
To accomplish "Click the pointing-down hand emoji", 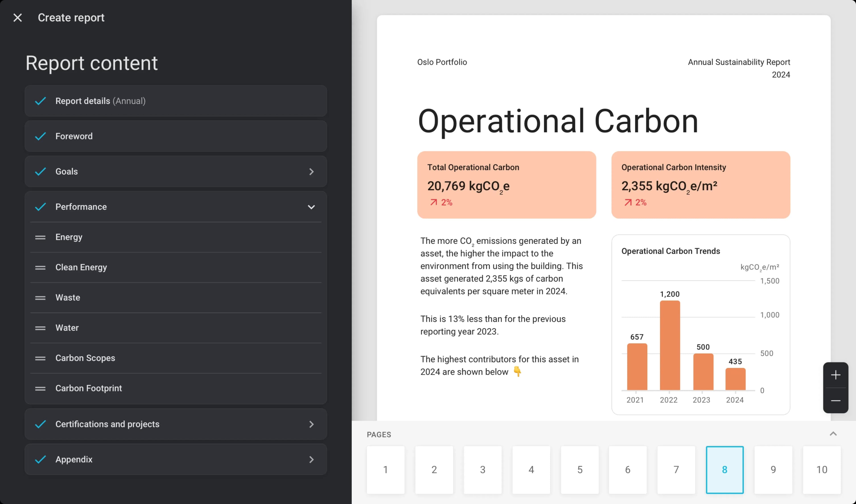I will (517, 372).
